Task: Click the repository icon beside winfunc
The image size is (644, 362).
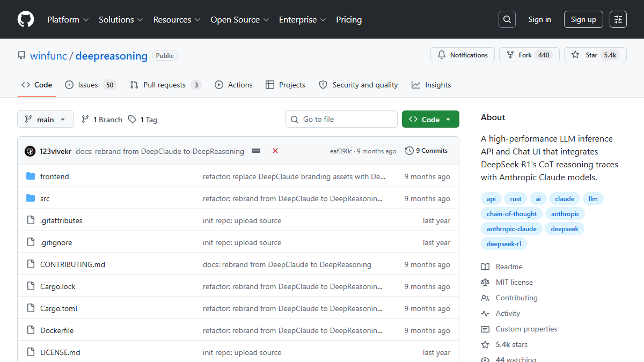Action: [21, 55]
